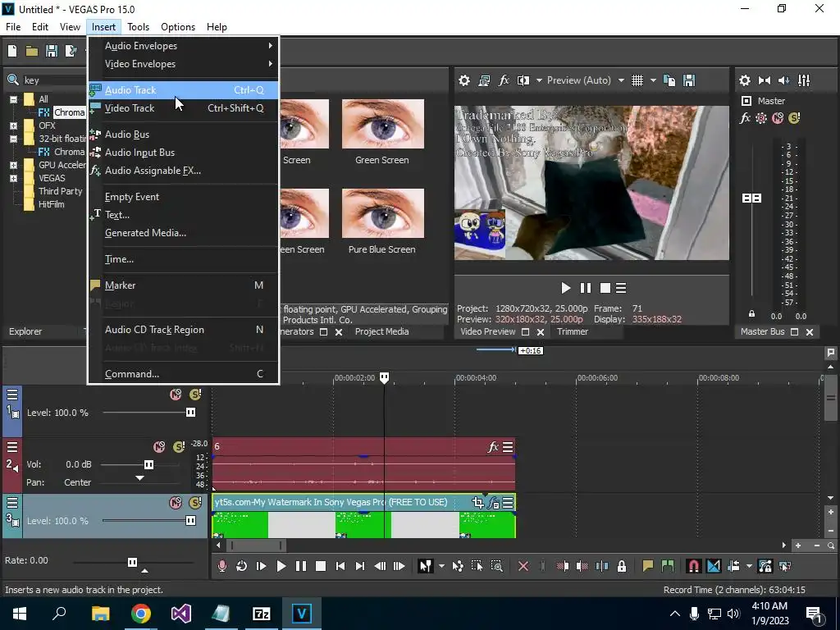This screenshot has height=630, width=840.
Task: Open the Overlays grid dropdown arrow
Action: pyautogui.click(x=653, y=80)
